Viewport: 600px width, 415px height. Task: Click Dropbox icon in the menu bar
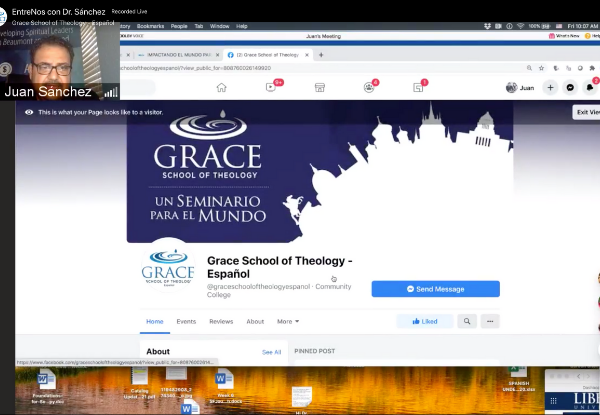pos(487,26)
